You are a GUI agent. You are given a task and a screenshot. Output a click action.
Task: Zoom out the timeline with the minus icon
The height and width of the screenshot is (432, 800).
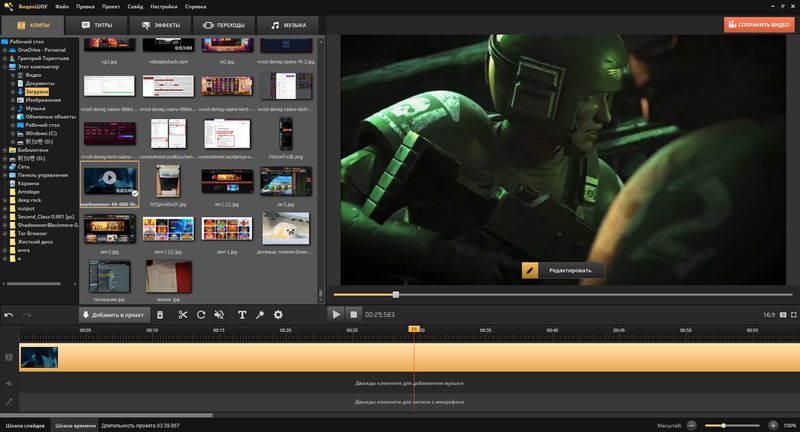pos(691,425)
